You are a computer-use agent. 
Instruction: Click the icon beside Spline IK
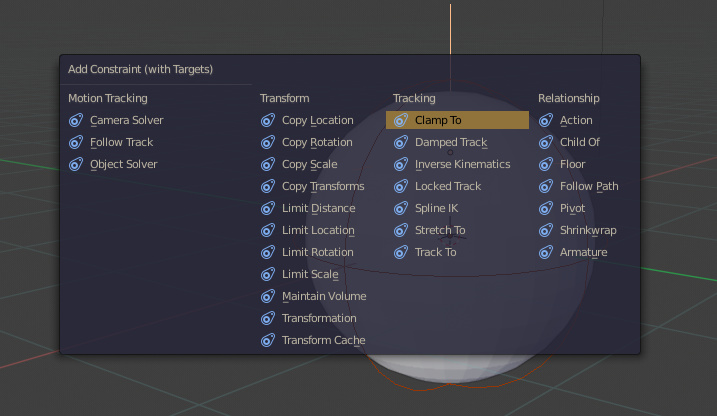[x=401, y=208]
